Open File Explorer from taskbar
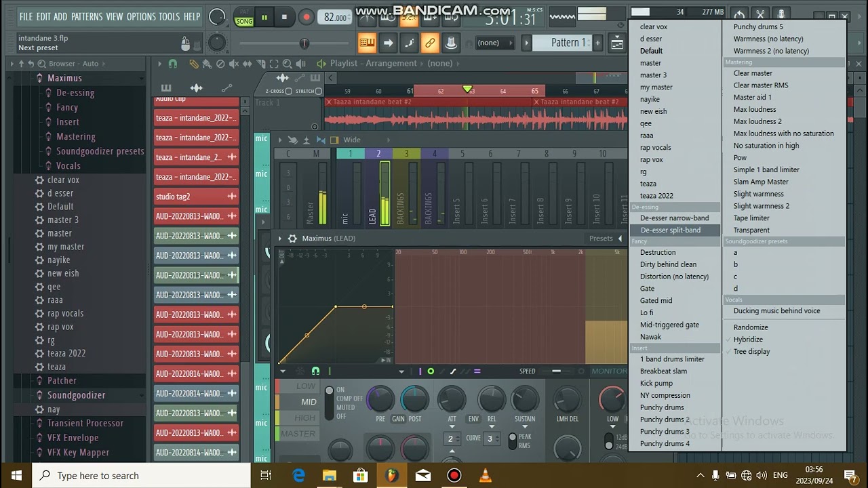The height and width of the screenshot is (488, 868). [329, 476]
